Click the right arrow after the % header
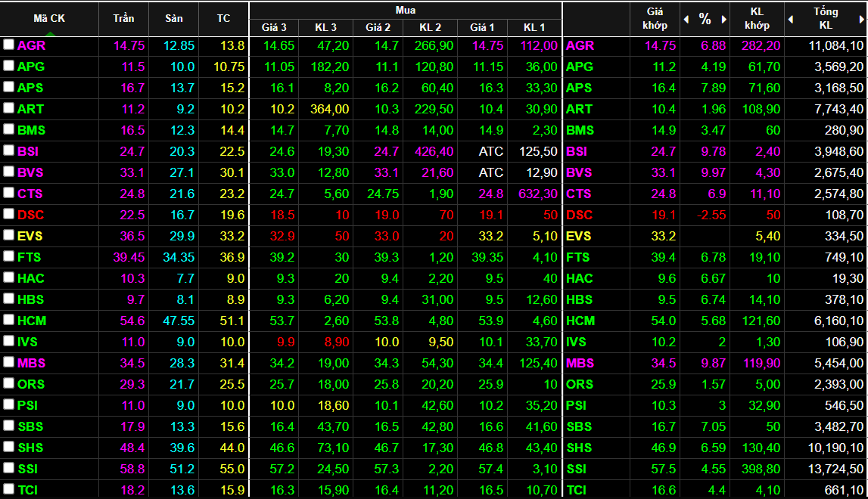 click(x=723, y=20)
